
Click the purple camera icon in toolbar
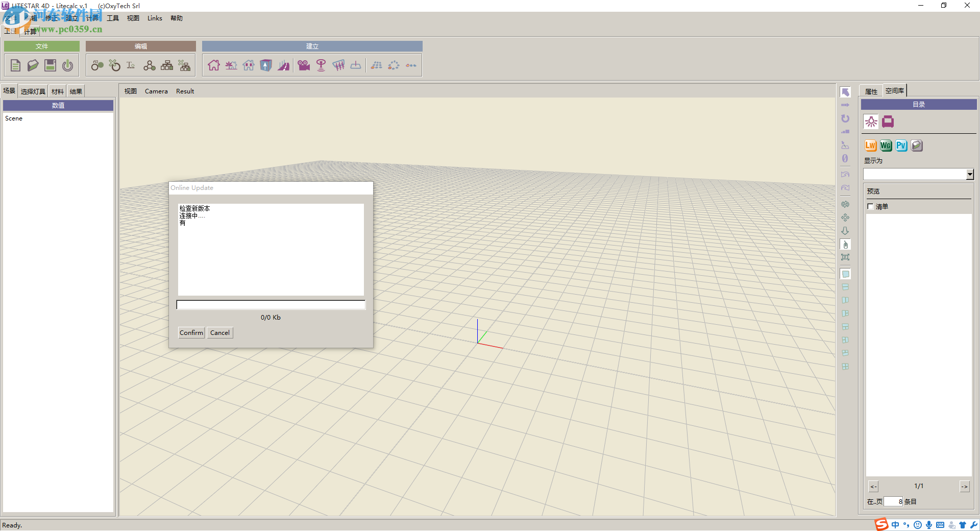tap(304, 65)
